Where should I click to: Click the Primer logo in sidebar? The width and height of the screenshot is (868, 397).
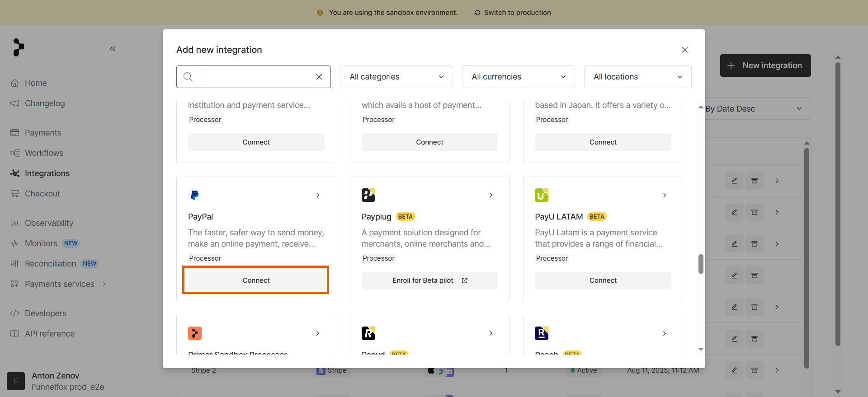[19, 47]
